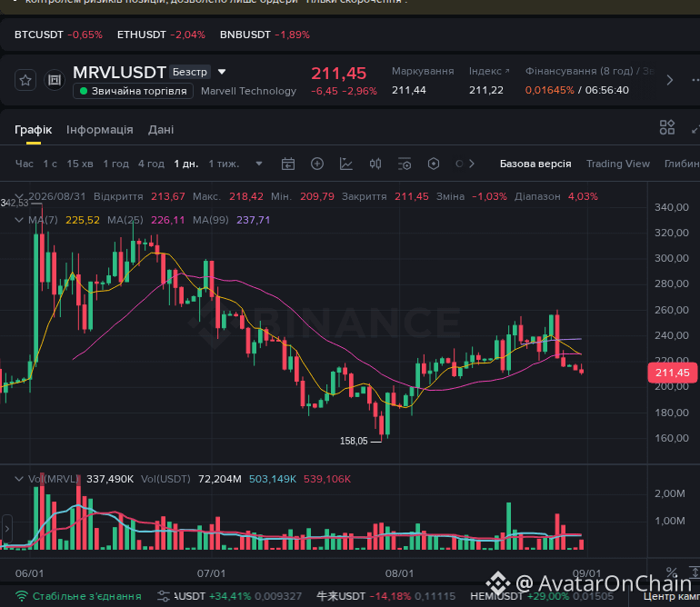Click the MA(7) value 225,52
Image resolution: width=700 pixels, height=607 pixels.
point(83,220)
